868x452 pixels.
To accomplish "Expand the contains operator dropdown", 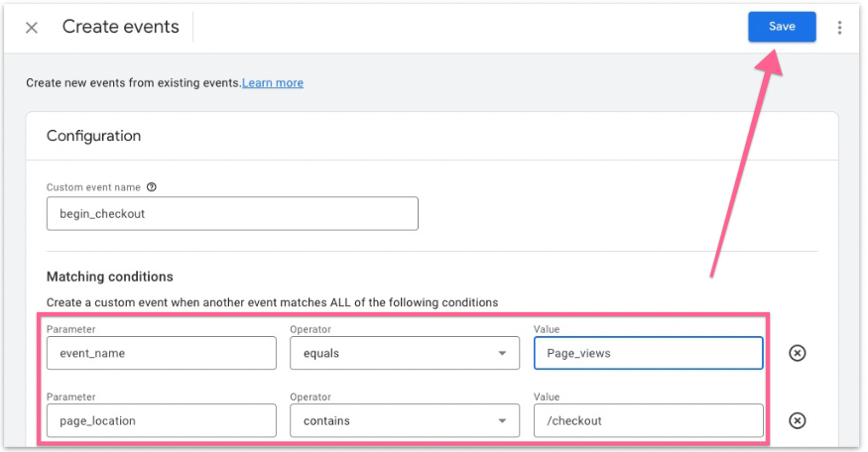I will [404, 420].
